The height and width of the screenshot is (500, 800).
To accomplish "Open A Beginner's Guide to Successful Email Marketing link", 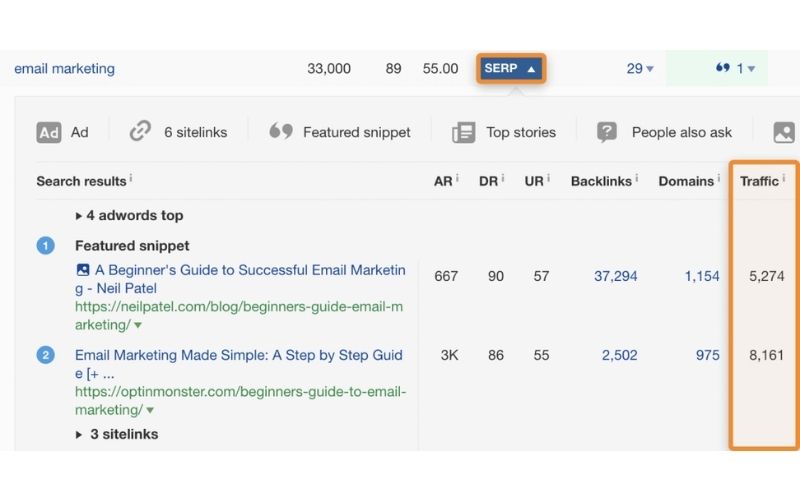I will coord(240,279).
